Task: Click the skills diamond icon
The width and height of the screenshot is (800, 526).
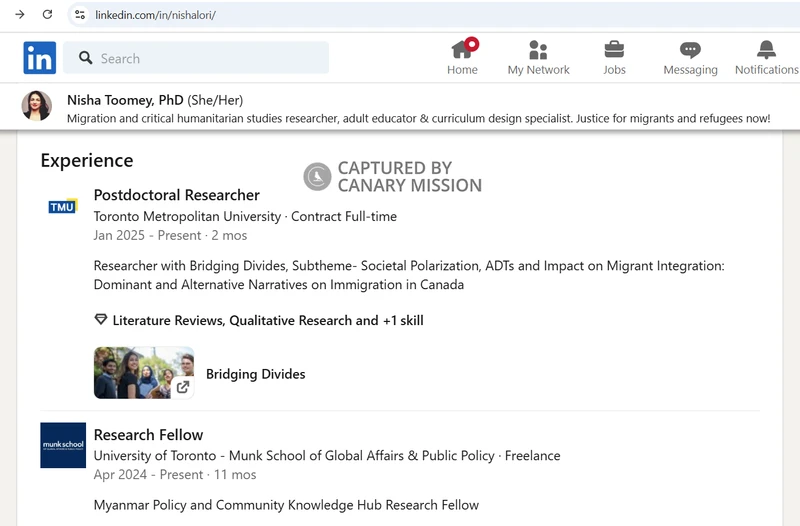Action: pos(101,320)
